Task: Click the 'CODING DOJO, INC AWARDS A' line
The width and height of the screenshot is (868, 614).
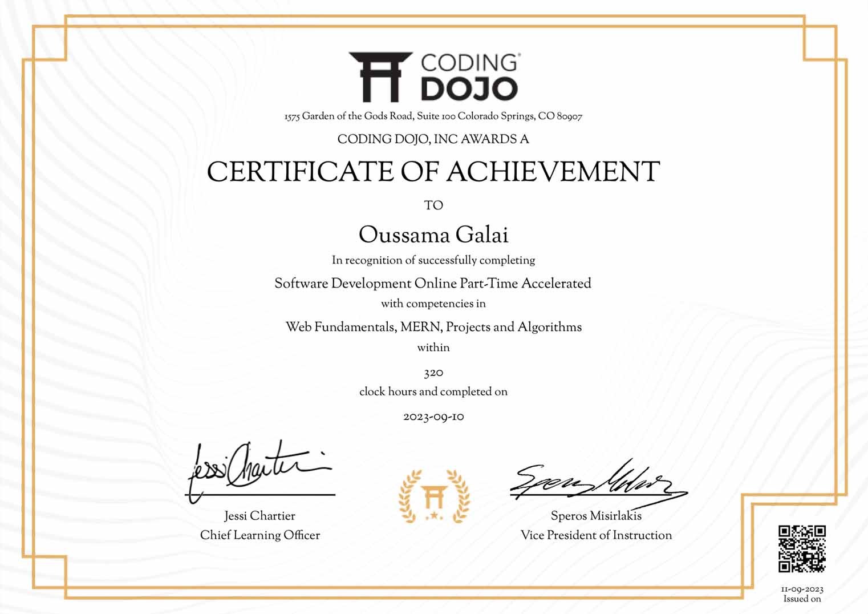Action: [x=433, y=139]
